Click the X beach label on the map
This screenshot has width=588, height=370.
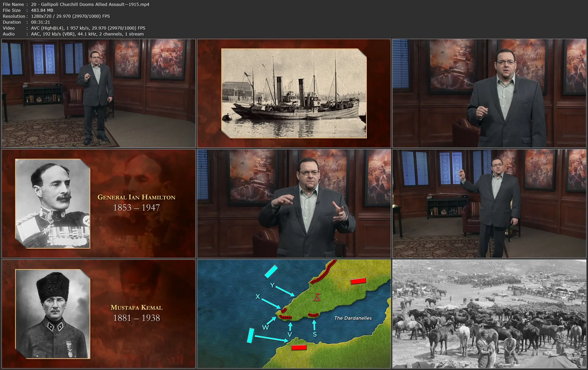click(x=258, y=297)
